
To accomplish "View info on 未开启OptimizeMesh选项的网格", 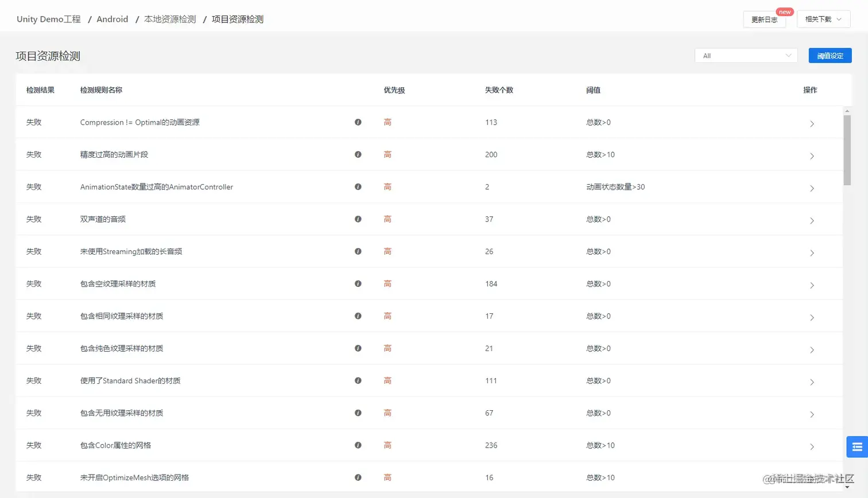I will click(358, 477).
